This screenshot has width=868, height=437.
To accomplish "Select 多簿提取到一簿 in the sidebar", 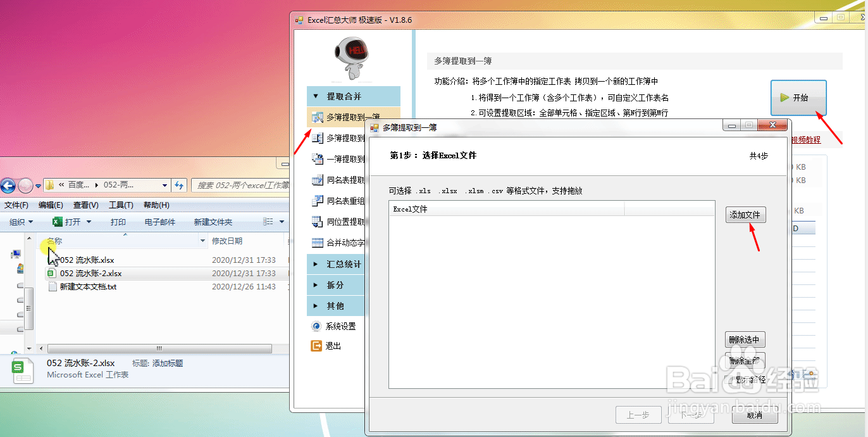I will [x=353, y=117].
